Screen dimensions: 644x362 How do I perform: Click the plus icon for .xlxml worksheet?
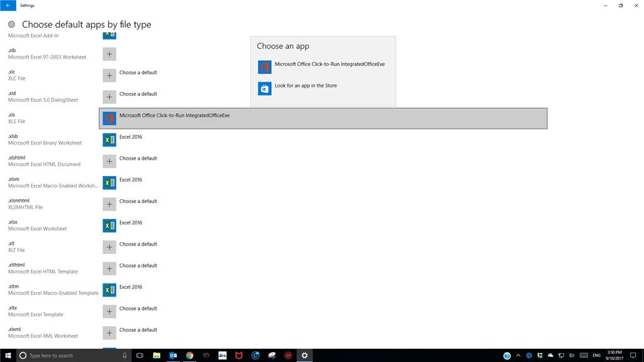(x=109, y=333)
